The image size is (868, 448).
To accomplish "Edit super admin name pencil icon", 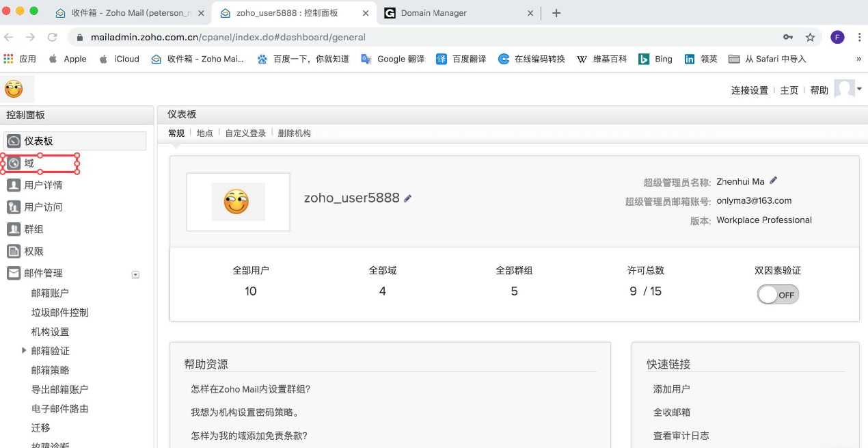I will pos(774,181).
